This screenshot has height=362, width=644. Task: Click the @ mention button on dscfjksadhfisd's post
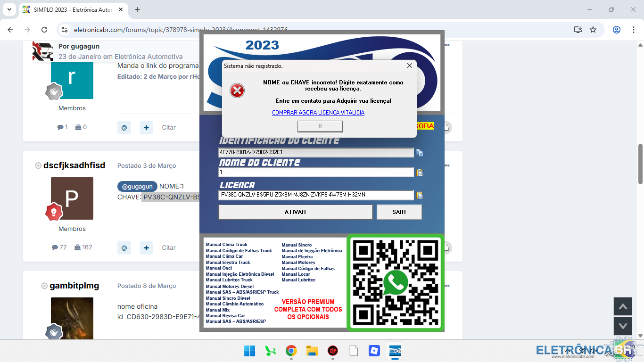tap(124, 247)
